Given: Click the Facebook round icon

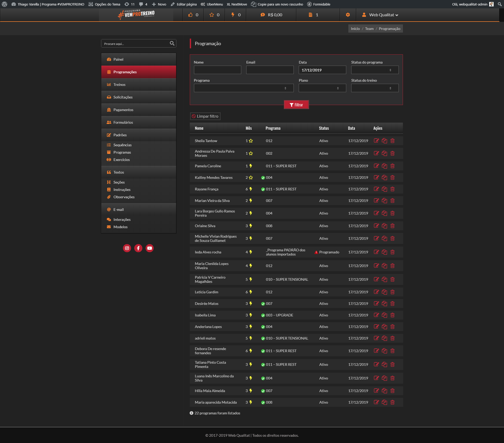Looking at the screenshot, I should tap(138, 248).
